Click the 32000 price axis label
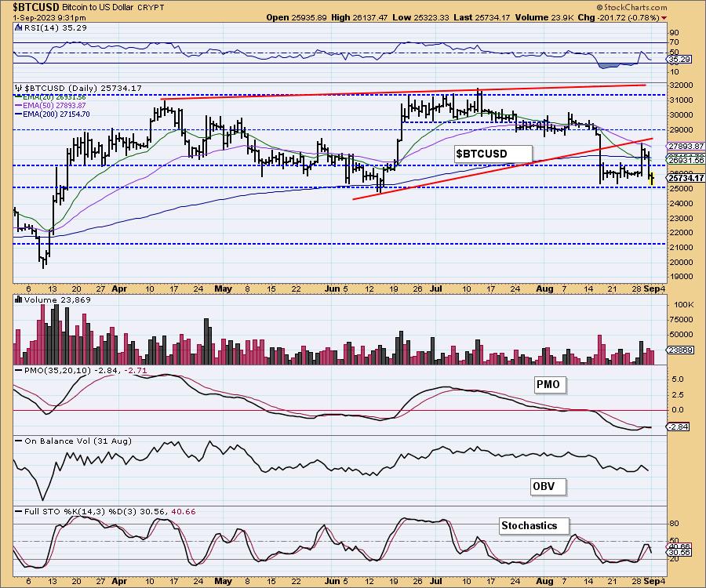The image size is (706, 588). 680,85
